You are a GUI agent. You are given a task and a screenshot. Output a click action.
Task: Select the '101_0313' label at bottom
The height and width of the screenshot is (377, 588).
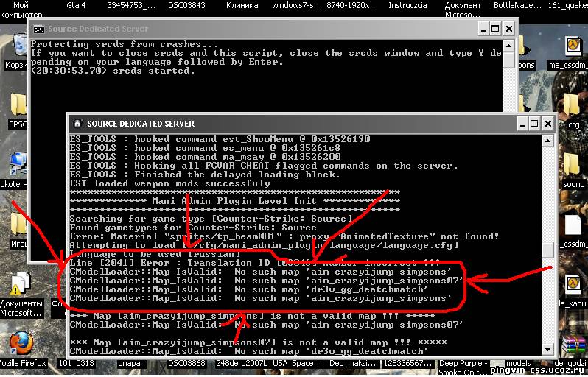tap(76, 363)
